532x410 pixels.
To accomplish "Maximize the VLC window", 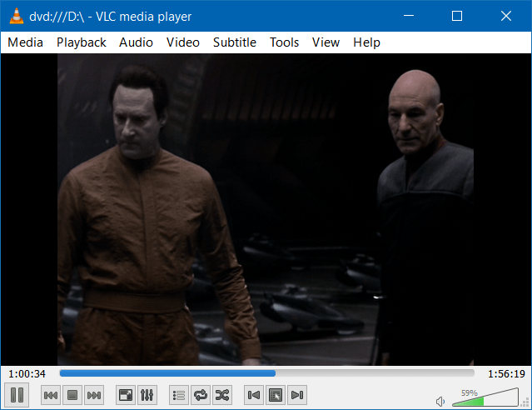I will (x=457, y=16).
